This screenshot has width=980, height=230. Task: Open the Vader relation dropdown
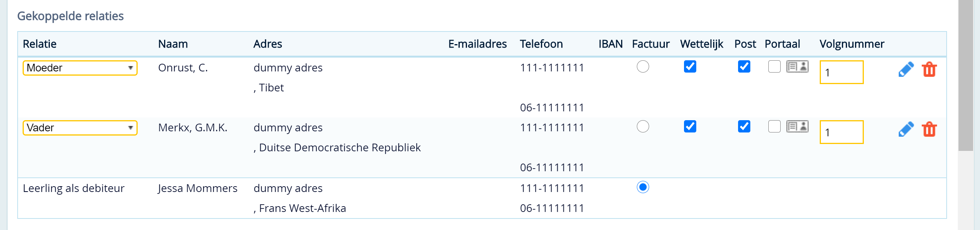tap(80, 128)
